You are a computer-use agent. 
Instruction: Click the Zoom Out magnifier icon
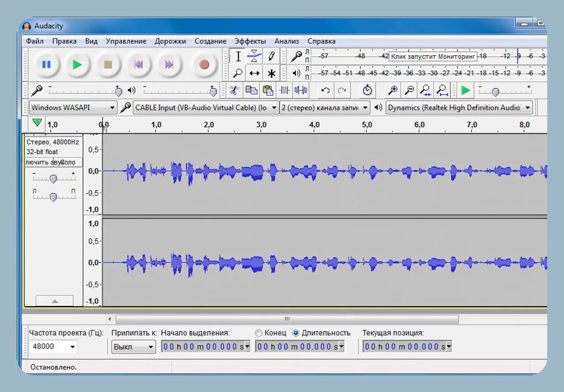click(409, 90)
